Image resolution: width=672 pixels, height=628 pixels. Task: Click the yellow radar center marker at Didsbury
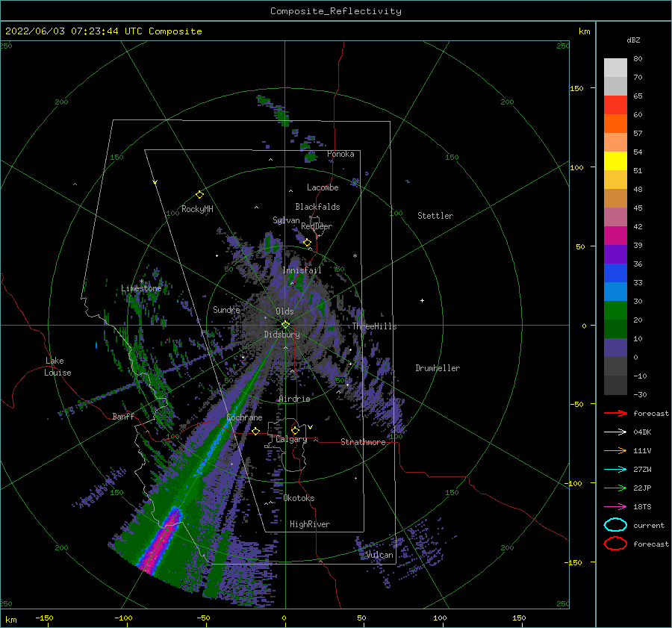tap(285, 325)
